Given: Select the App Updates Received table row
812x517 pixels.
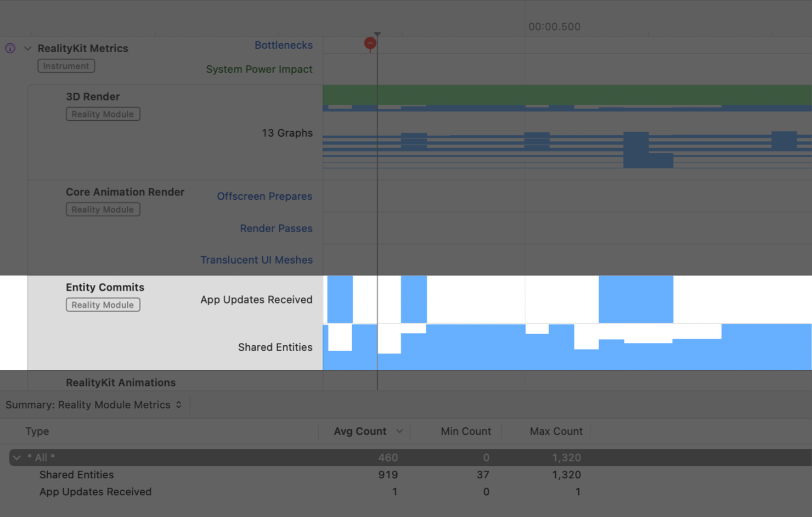Looking at the screenshot, I should pyautogui.click(x=95, y=492).
